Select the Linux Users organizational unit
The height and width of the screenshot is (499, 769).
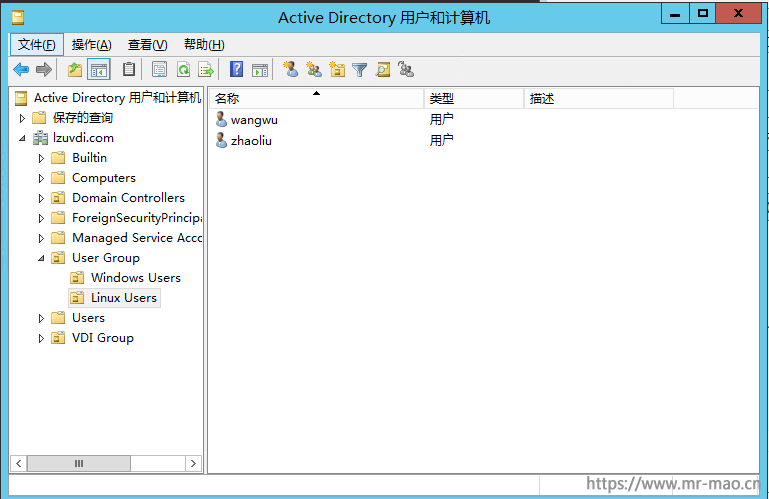[x=124, y=298]
